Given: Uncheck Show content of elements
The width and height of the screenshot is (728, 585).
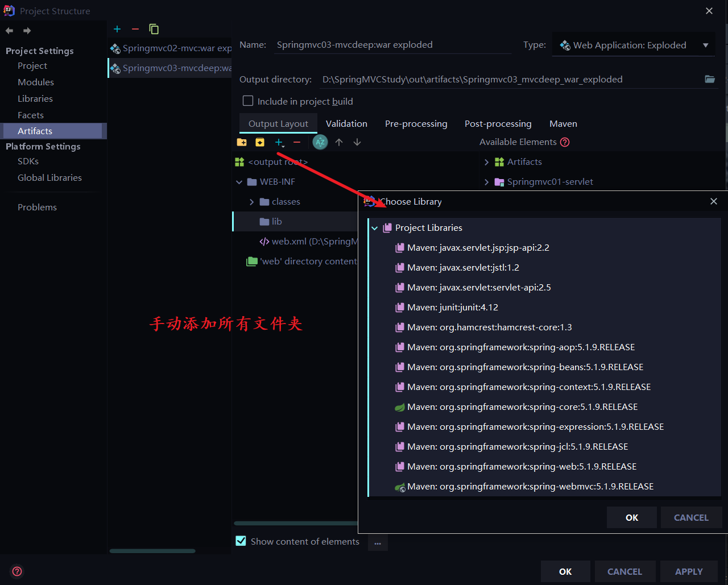Looking at the screenshot, I should pos(241,541).
